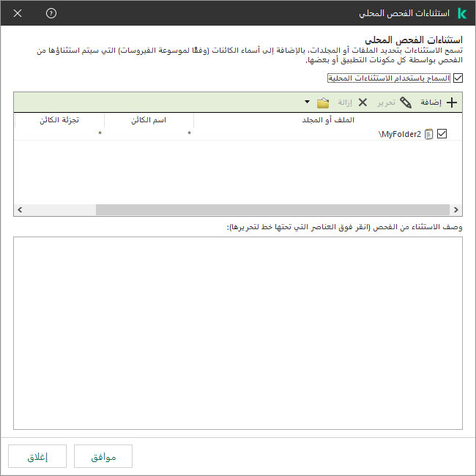The height and width of the screenshot is (476, 476).
Task: Click the horizontal scrollbar right arrow
Action: click(455, 209)
